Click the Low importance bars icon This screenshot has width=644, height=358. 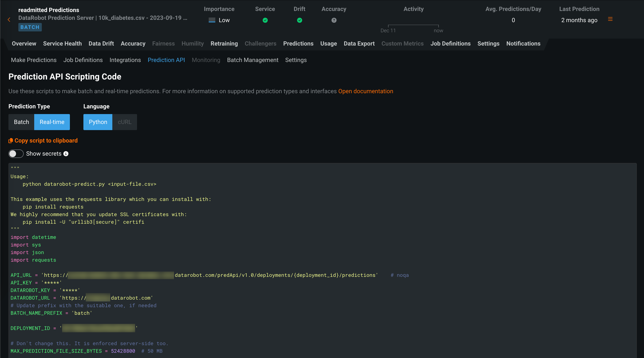(212, 20)
